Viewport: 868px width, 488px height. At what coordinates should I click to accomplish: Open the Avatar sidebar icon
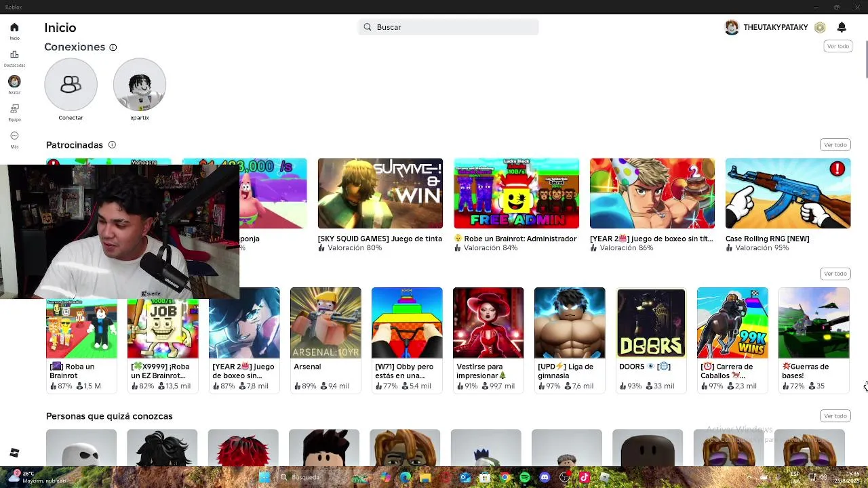pos(14,82)
